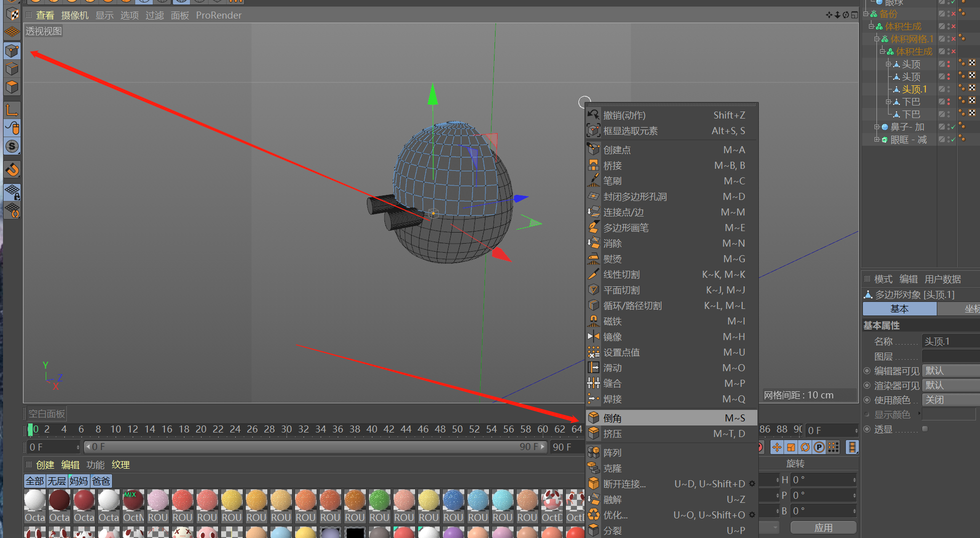The width and height of the screenshot is (980, 538).
Task: Toggle the 透显 (X-Ray) checkbox
Action: tap(925, 429)
